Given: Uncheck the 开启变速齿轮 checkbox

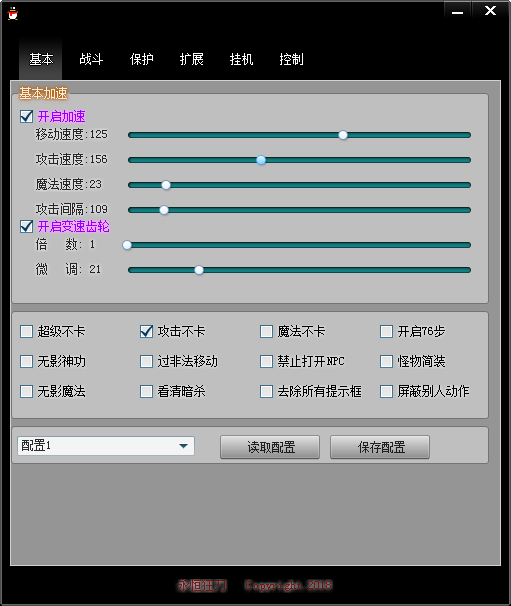Looking at the screenshot, I should pos(26,226).
